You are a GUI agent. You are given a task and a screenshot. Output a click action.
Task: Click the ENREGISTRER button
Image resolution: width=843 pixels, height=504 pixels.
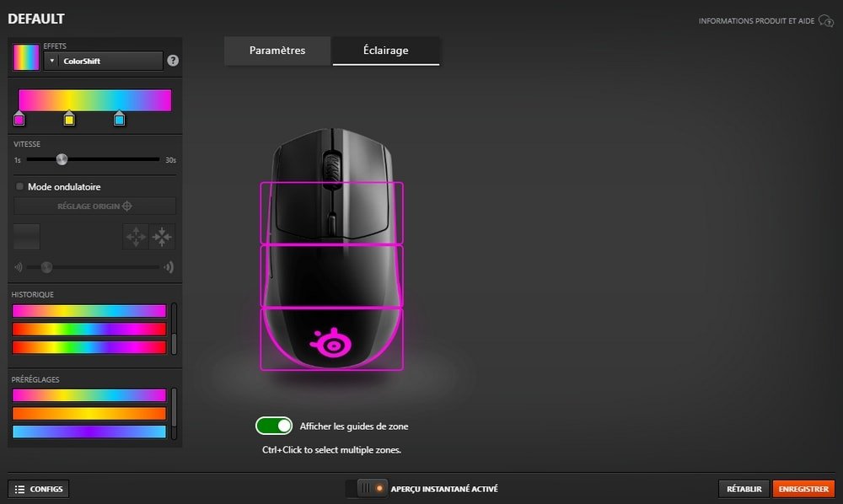click(803, 489)
